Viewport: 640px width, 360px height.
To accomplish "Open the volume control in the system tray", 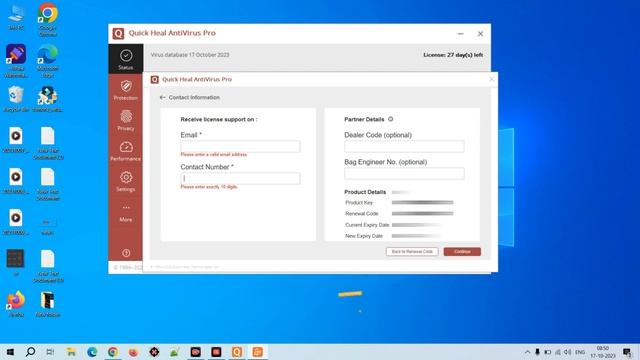I will point(568,352).
